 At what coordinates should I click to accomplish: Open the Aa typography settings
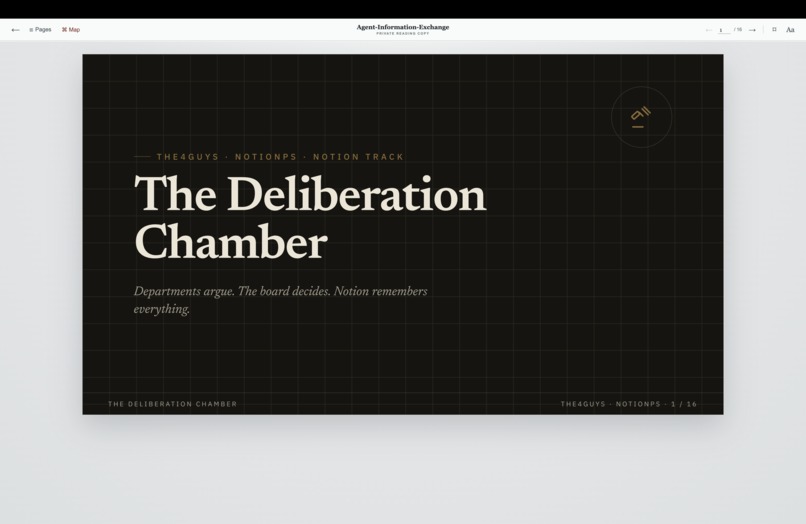tap(790, 30)
